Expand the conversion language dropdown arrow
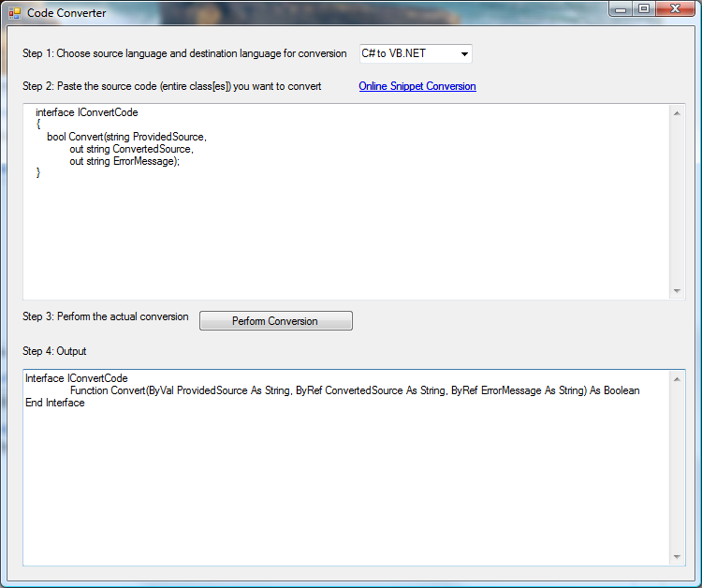Image resolution: width=702 pixels, height=588 pixels. 463,54
